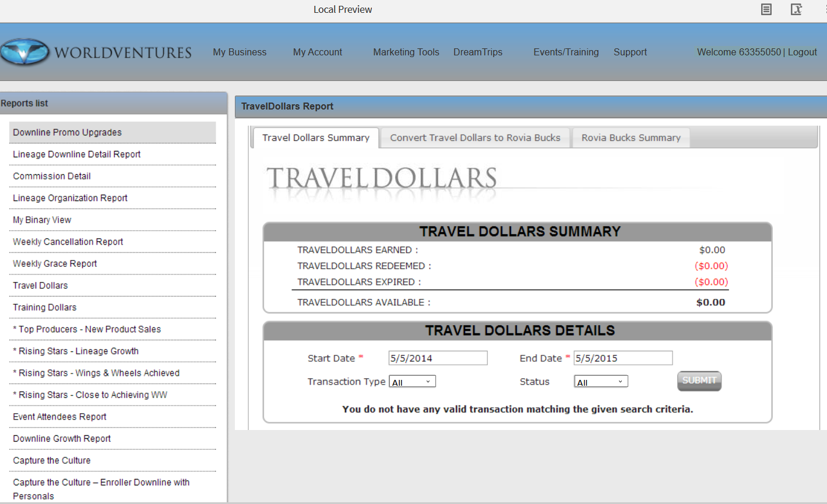The height and width of the screenshot is (504, 827).
Task: Switch to Convert Travel Dollars to Rovia Bucks tab
Action: coord(475,138)
